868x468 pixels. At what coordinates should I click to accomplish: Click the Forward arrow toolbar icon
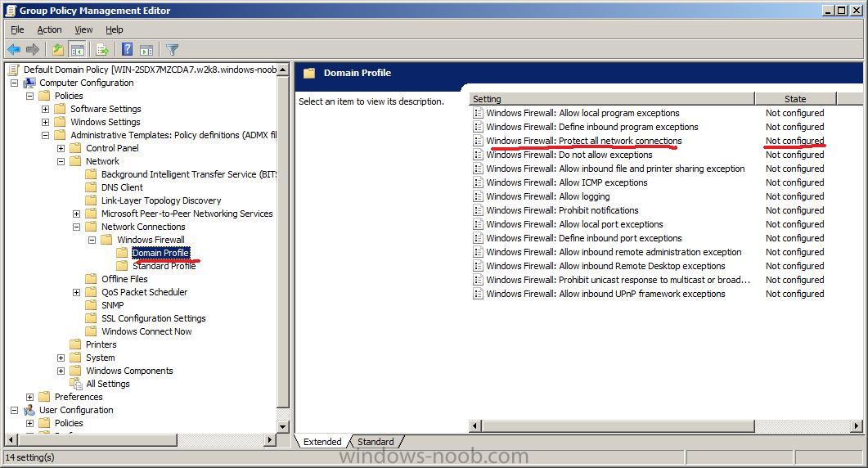(x=33, y=50)
